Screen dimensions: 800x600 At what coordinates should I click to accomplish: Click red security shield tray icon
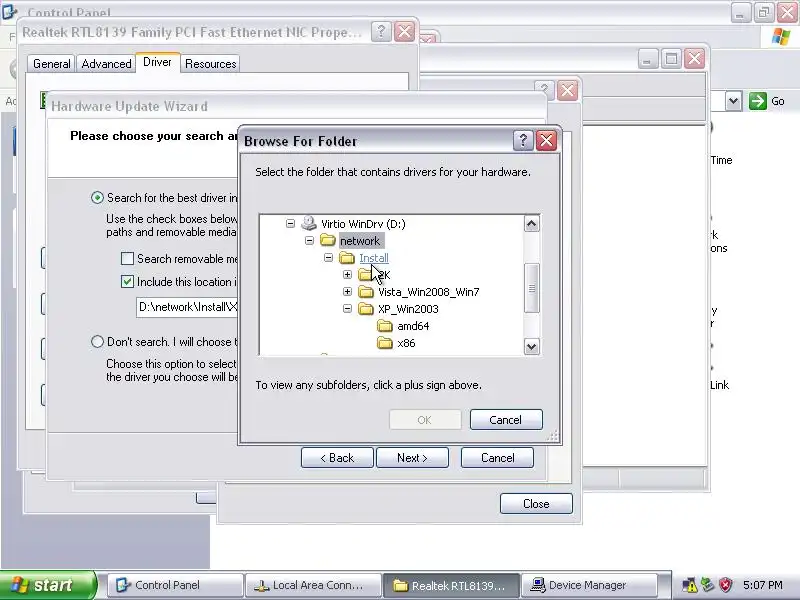coord(725,585)
